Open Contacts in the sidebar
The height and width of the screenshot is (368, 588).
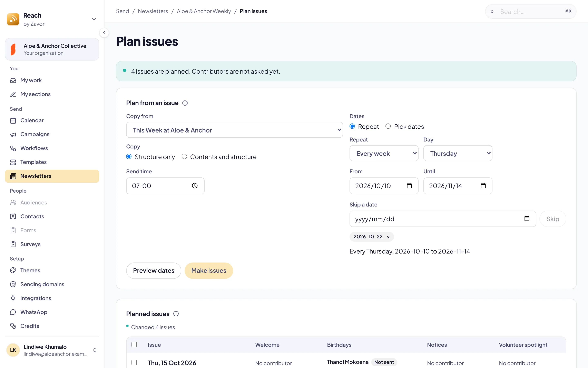click(x=52, y=217)
